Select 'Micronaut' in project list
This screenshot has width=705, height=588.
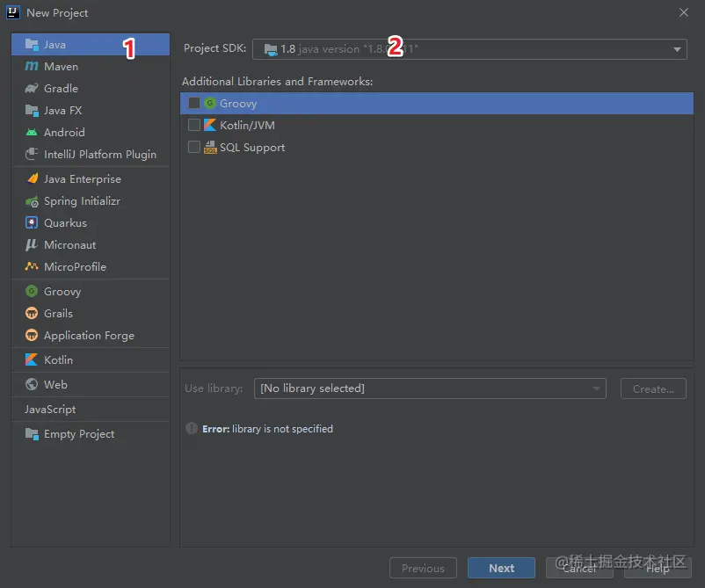[91, 245]
